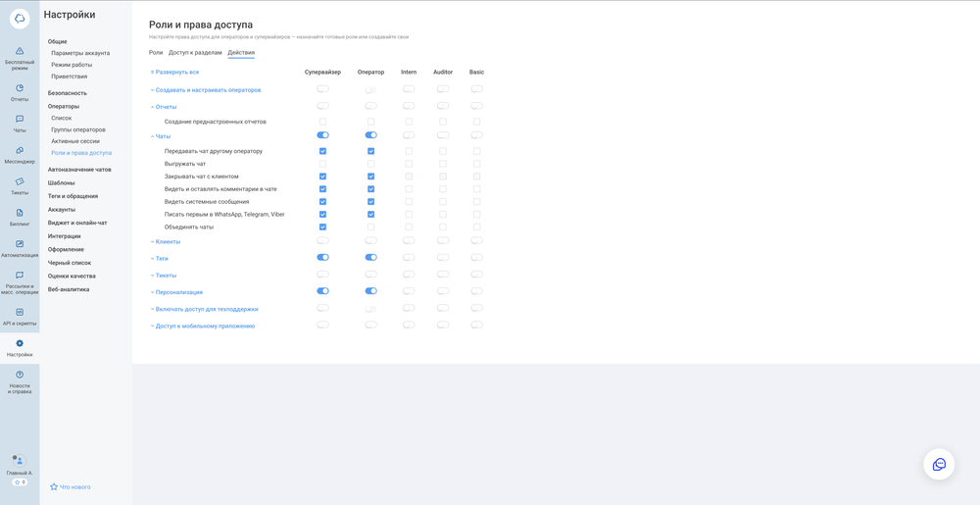This screenshot has height=505, width=980.
Task: Expand the Тикеты permissions group
Action: [165, 276]
